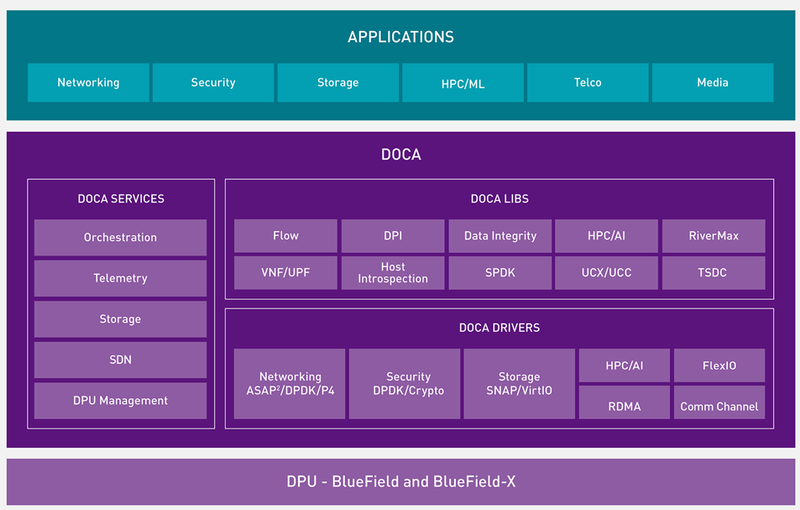Select the Orchestration service box
800x510 pixels.
point(120,238)
